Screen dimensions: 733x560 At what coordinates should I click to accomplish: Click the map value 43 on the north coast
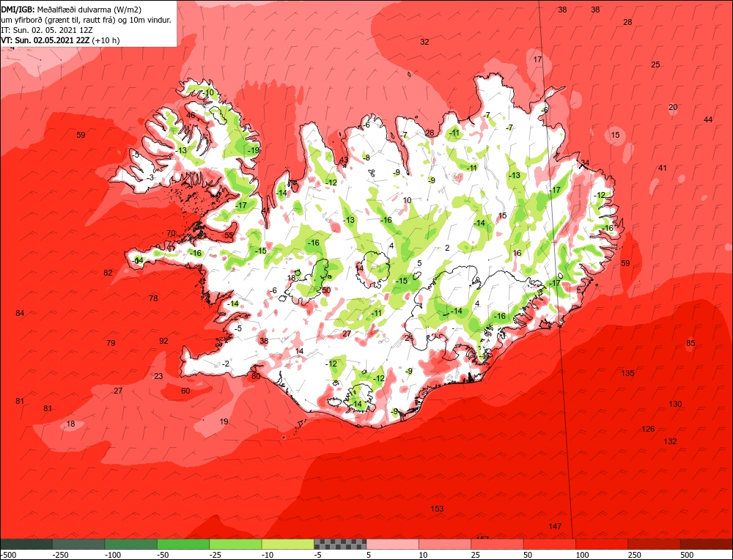click(344, 160)
